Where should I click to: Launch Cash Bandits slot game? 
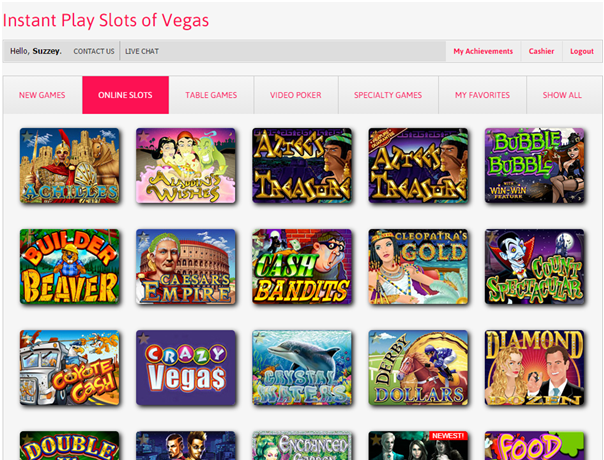(302, 267)
